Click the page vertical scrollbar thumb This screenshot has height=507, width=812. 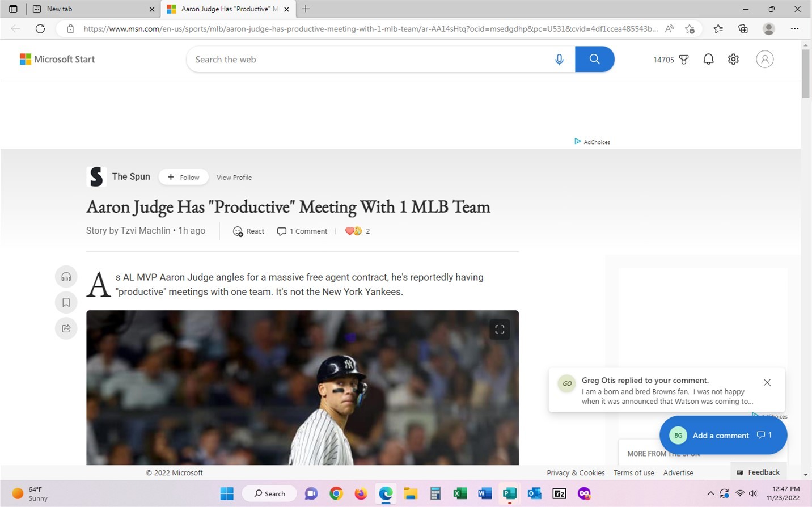[x=806, y=74]
